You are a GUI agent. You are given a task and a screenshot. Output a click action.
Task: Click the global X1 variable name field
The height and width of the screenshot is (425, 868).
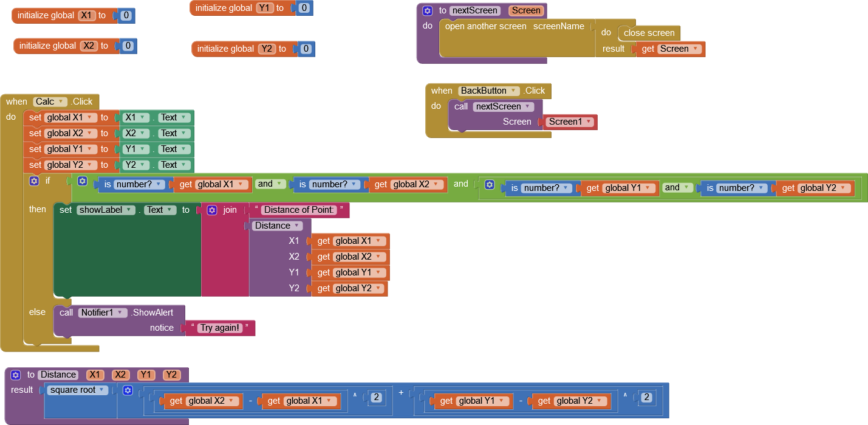click(87, 15)
